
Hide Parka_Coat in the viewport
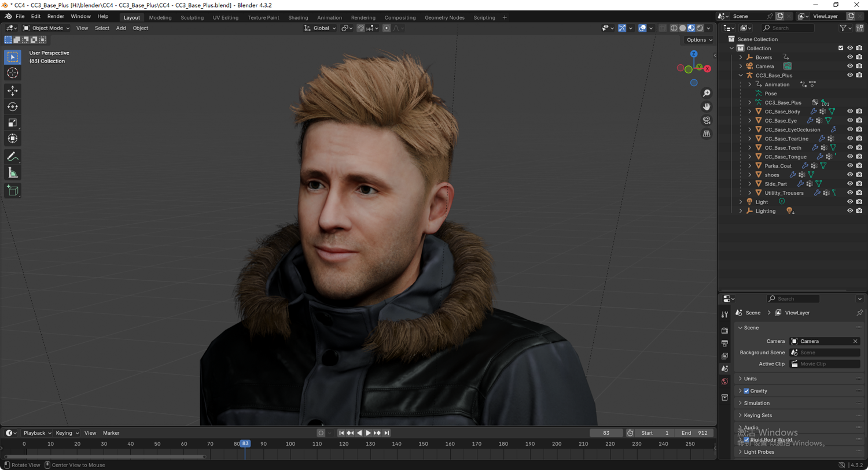[850, 166]
